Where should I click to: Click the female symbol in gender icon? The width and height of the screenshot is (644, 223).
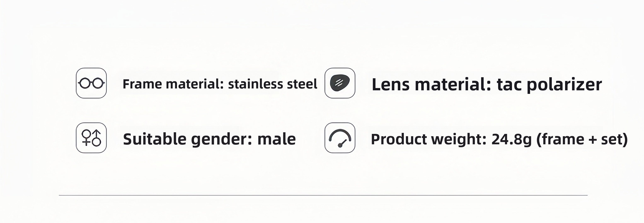pos(86,137)
